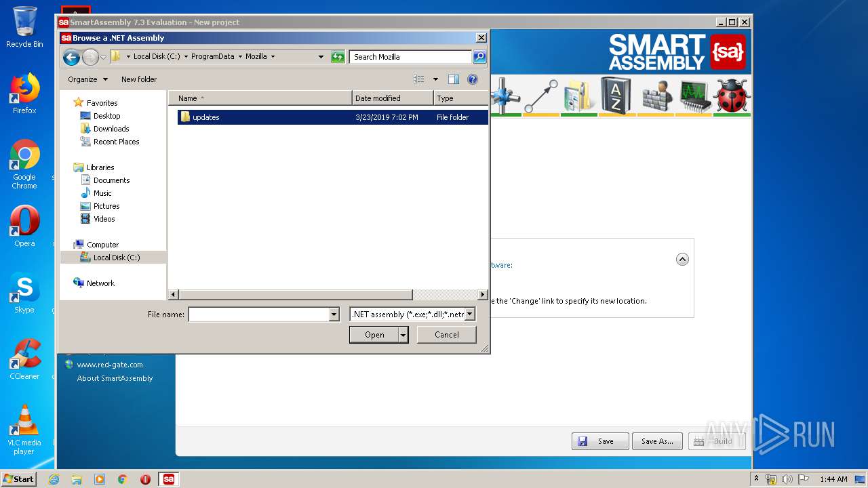Open CCleaner desktop shortcut
Viewport: 868px width, 488px height.
[24, 359]
